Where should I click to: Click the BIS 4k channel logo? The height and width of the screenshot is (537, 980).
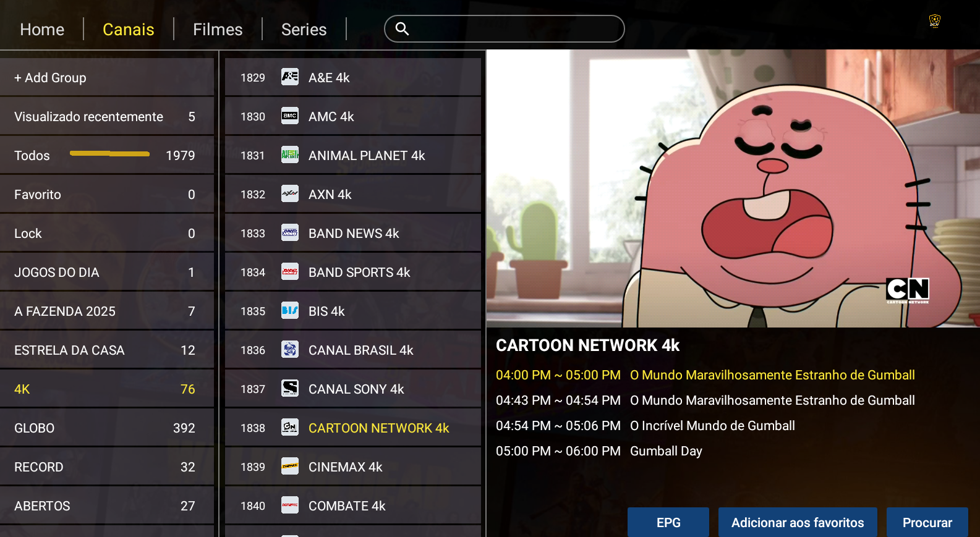click(290, 311)
